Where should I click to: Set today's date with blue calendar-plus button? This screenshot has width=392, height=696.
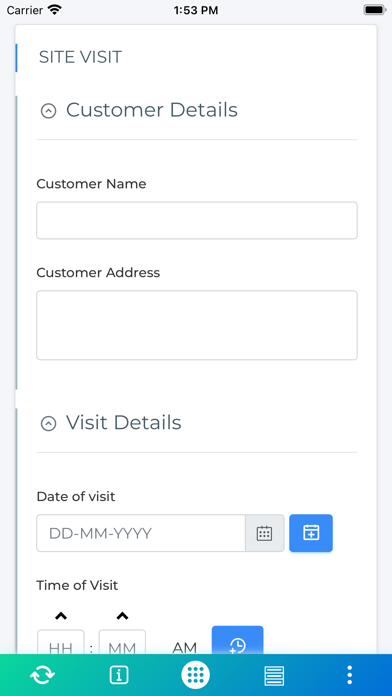(x=311, y=533)
